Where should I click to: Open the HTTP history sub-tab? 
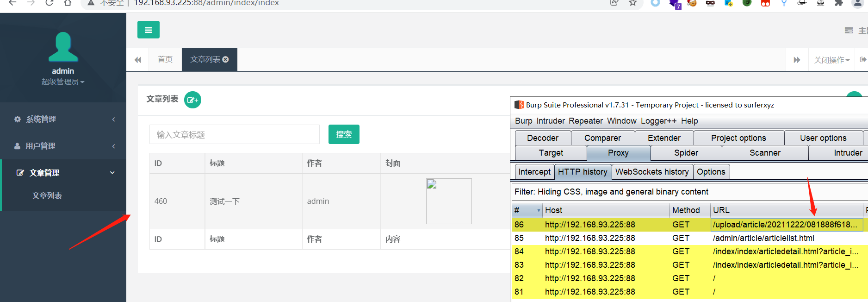(583, 172)
